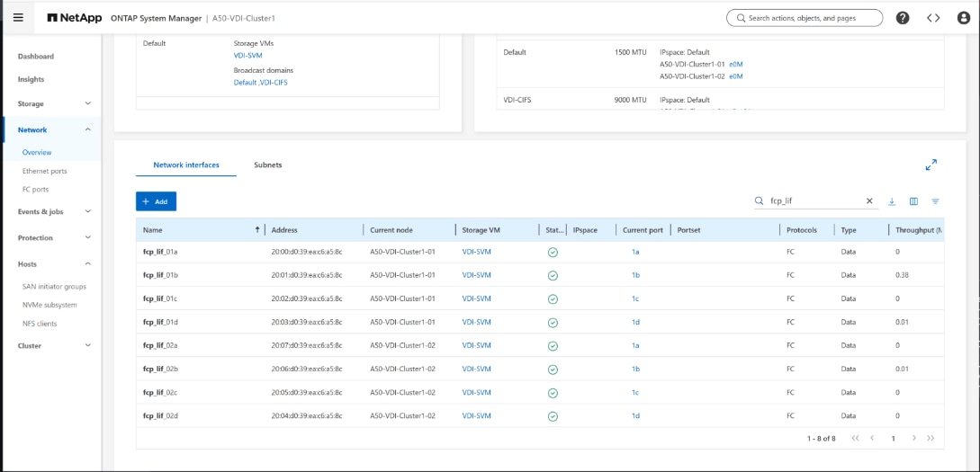This screenshot has width=980, height=472.
Task: Go to the first page of results
Action: pos(856,439)
